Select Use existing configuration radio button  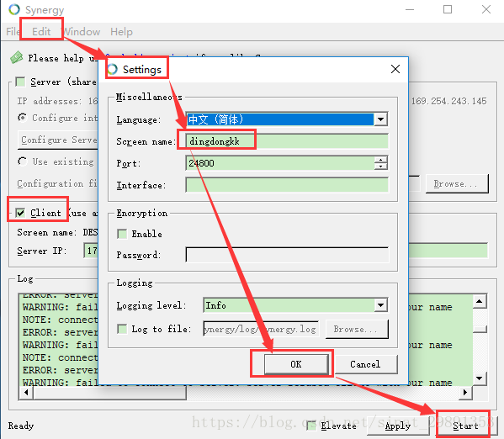click(22, 161)
